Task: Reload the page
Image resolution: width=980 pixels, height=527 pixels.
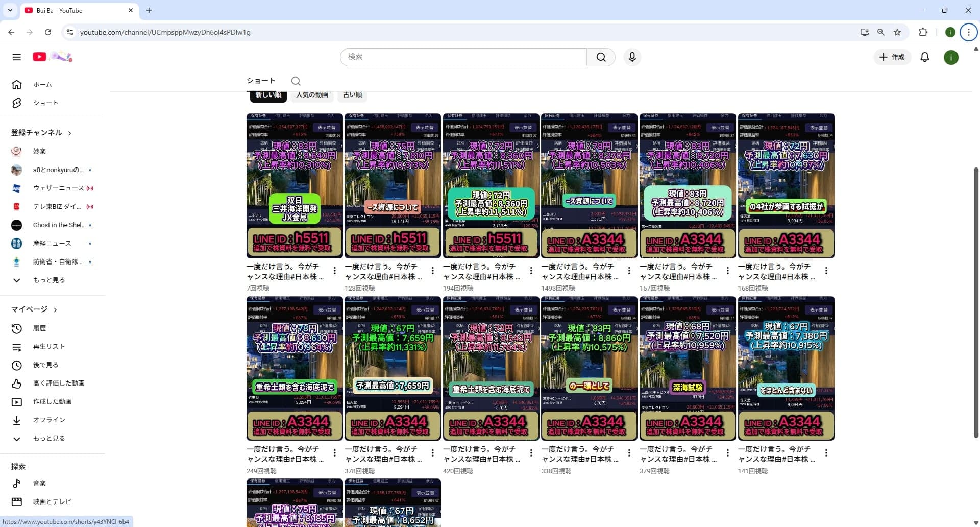Action: click(48, 32)
